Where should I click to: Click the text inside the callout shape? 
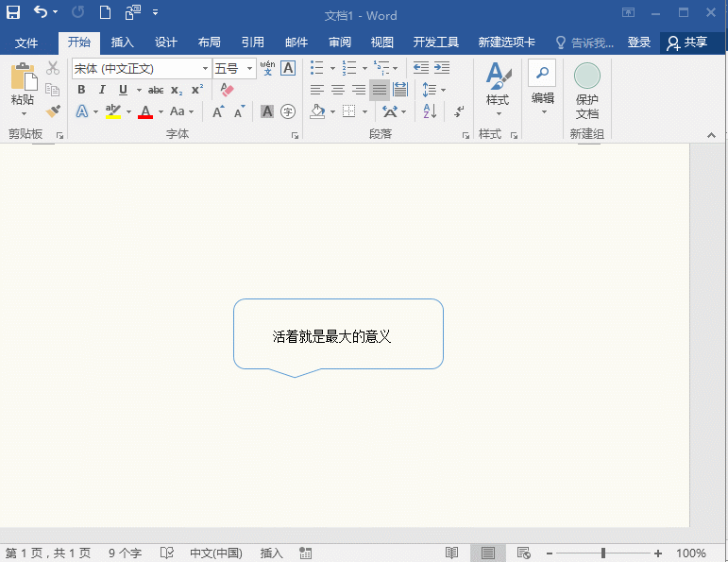pos(331,336)
